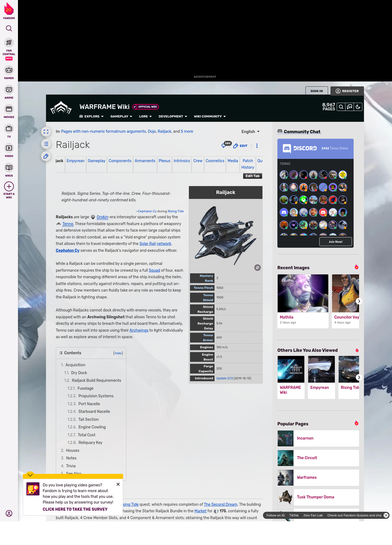This screenshot has width=392, height=545.
Task: Click the Register button
Action: 347,91
